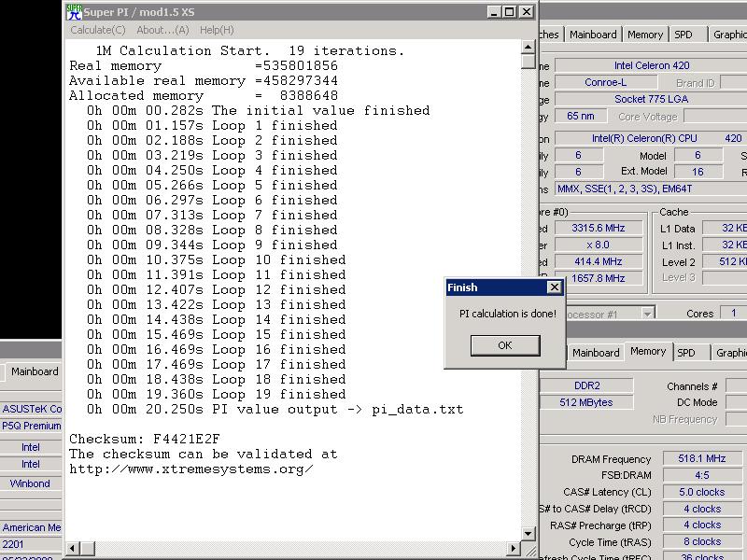The width and height of the screenshot is (747, 560).
Task: Click the Socket 775 LGA package value
Action: point(651,99)
